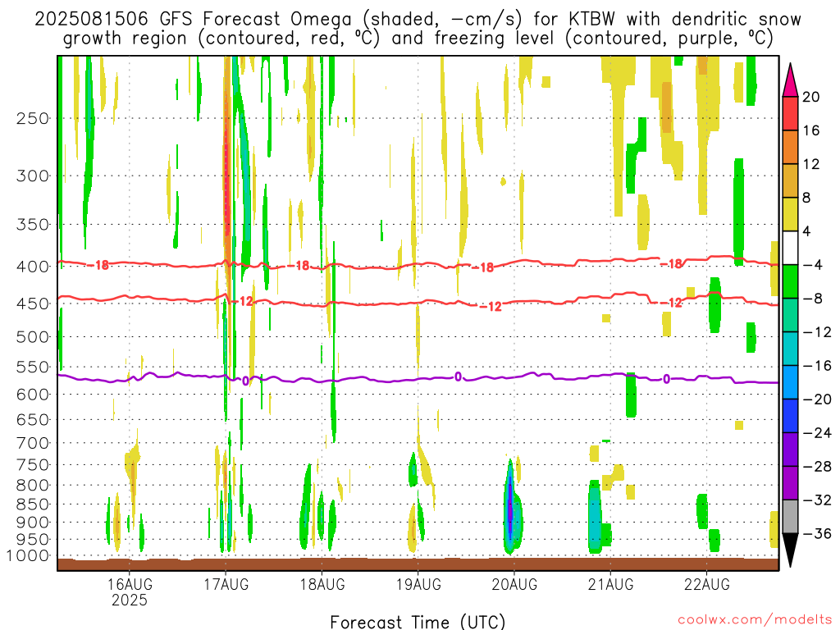The height and width of the screenshot is (630, 840).
Task: Click the 550 pressure level label
Action: (x=33, y=367)
